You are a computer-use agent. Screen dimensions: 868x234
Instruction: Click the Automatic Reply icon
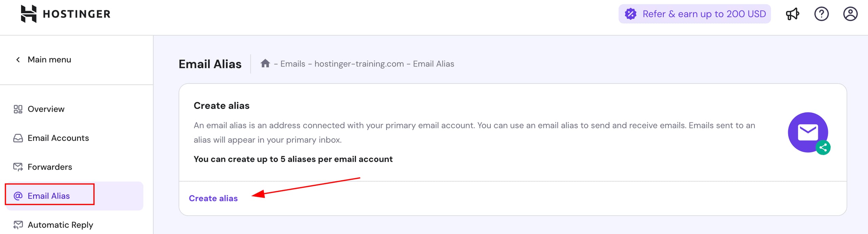pos(18,225)
